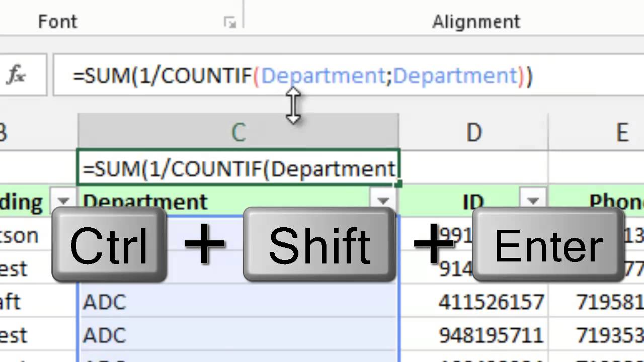The image size is (644, 362).
Task: Expand the filter arrow beside the 'ding' header
Action: pos(63,201)
